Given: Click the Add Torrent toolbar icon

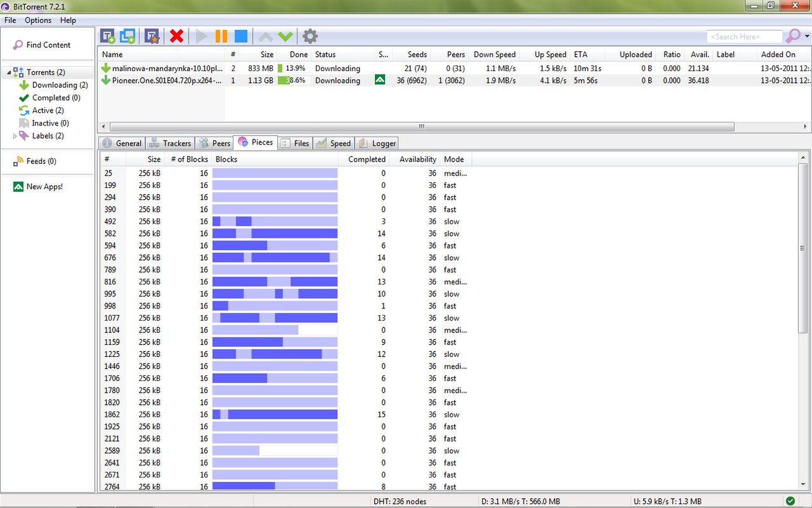Looking at the screenshot, I should point(108,36).
